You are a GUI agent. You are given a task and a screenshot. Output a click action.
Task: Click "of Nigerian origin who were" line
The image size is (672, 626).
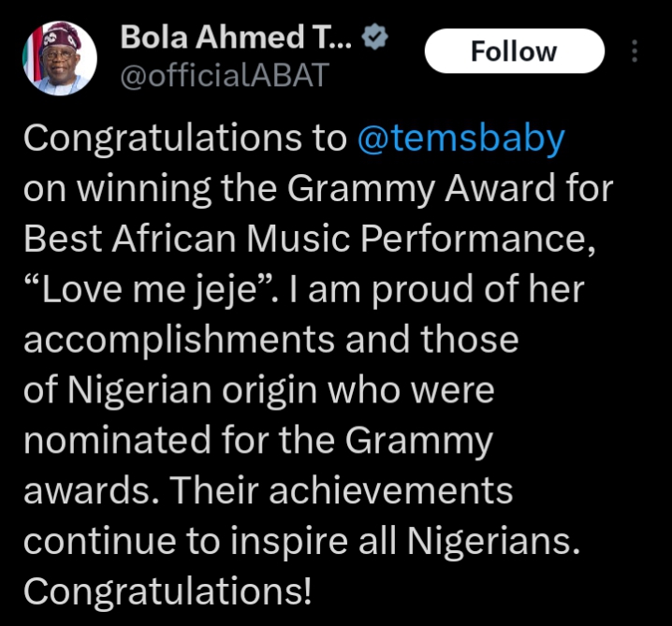click(x=259, y=391)
